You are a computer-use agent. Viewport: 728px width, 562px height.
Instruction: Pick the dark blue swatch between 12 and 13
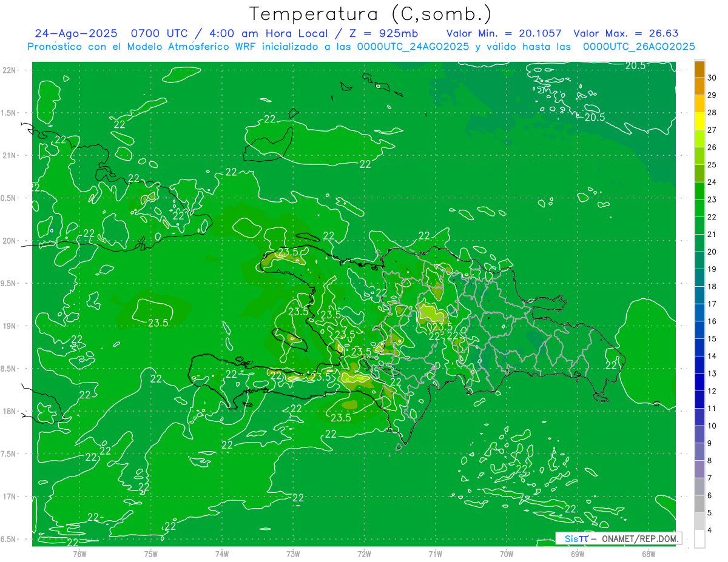(699, 383)
